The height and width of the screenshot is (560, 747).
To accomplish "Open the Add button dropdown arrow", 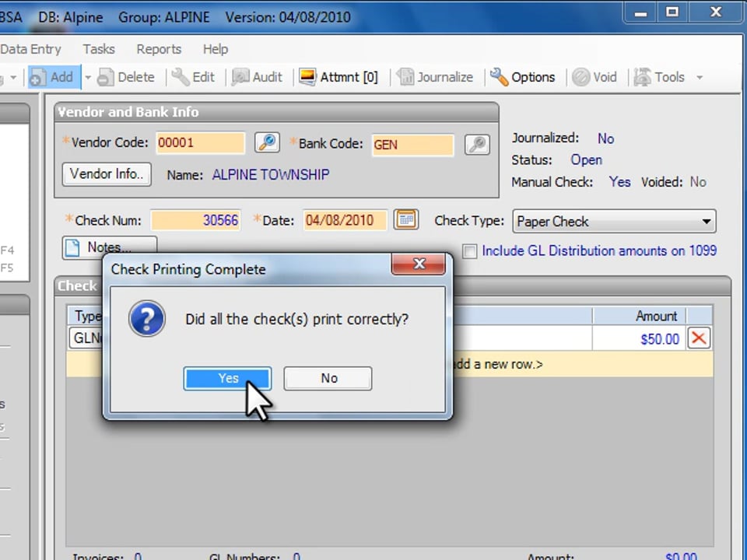I will tap(88, 77).
